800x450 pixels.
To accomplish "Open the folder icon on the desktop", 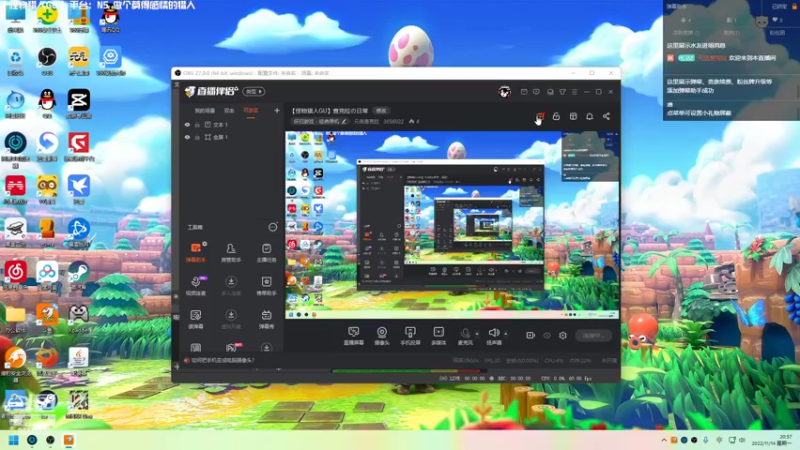I will click(15, 318).
